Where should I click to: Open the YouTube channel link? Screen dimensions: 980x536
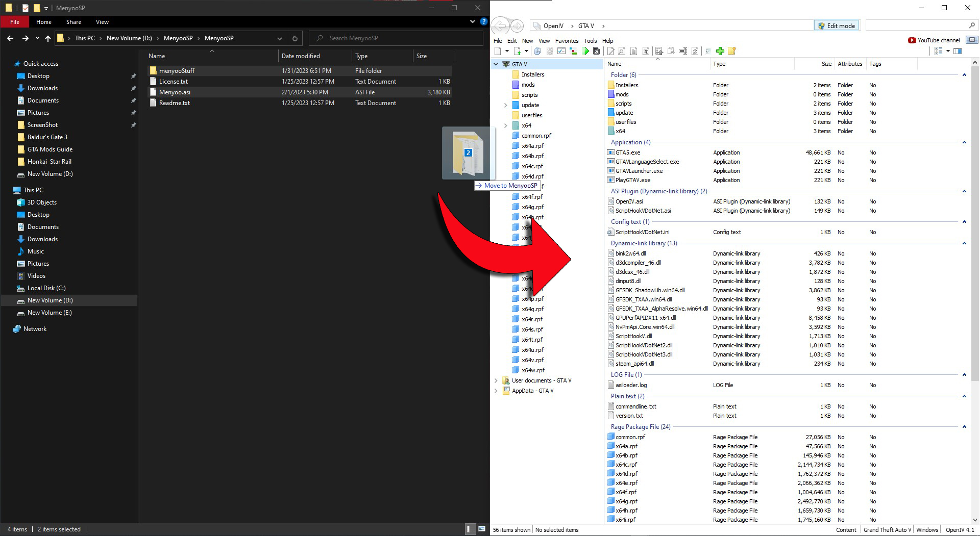[x=934, y=40]
